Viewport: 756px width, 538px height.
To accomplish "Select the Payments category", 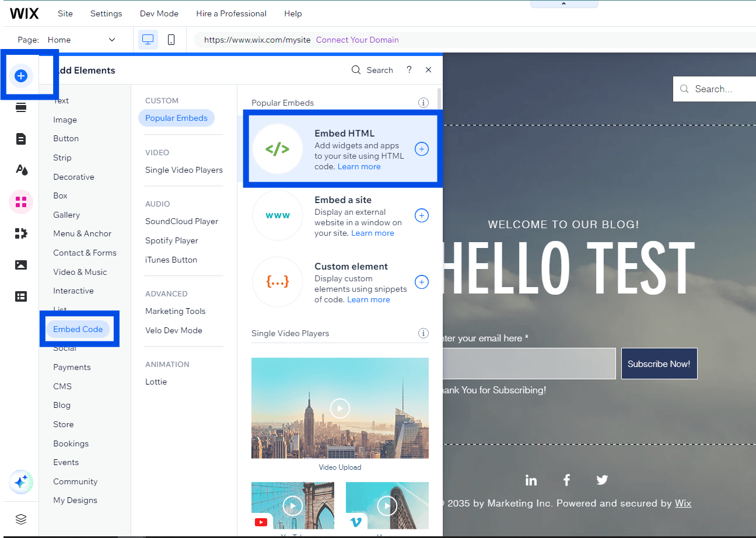I will coord(72,367).
